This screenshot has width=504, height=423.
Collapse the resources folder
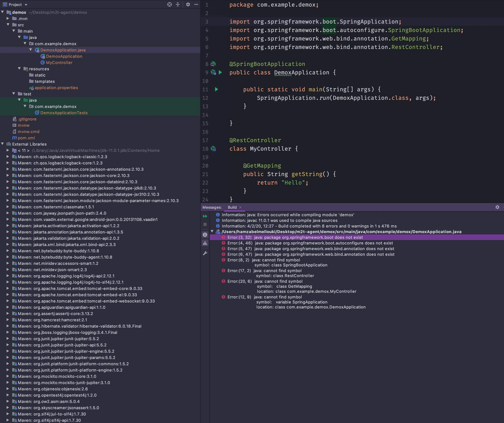pyautogui.click(x=19, y=69)
